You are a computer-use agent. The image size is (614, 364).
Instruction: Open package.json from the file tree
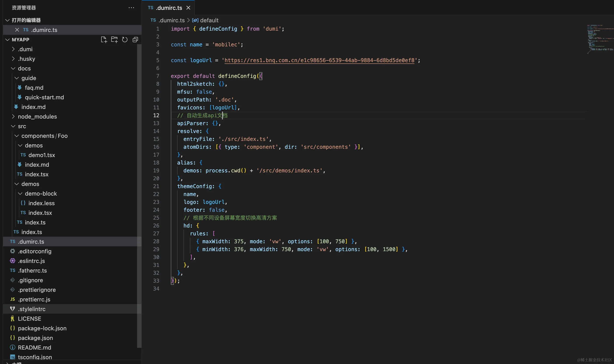(35, 338)
